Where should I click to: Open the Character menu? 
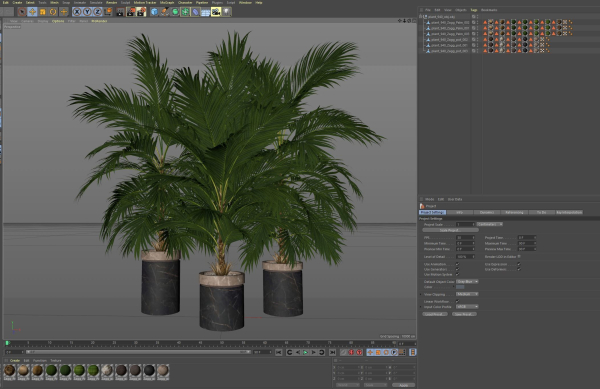185,3
